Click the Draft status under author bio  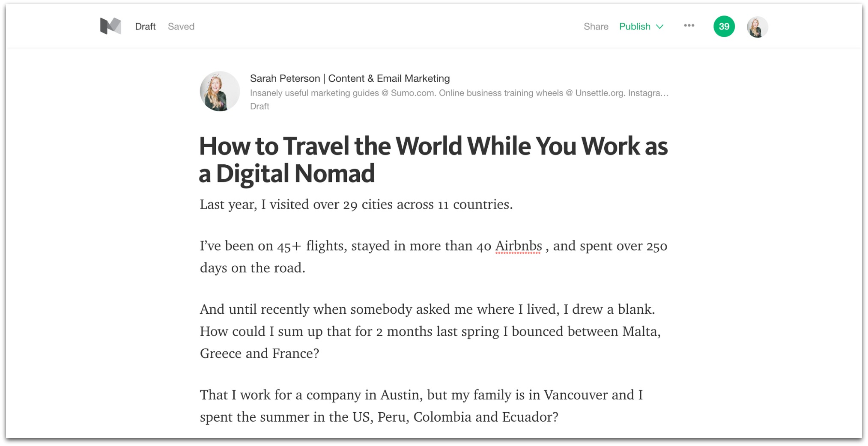coord(260,106)
